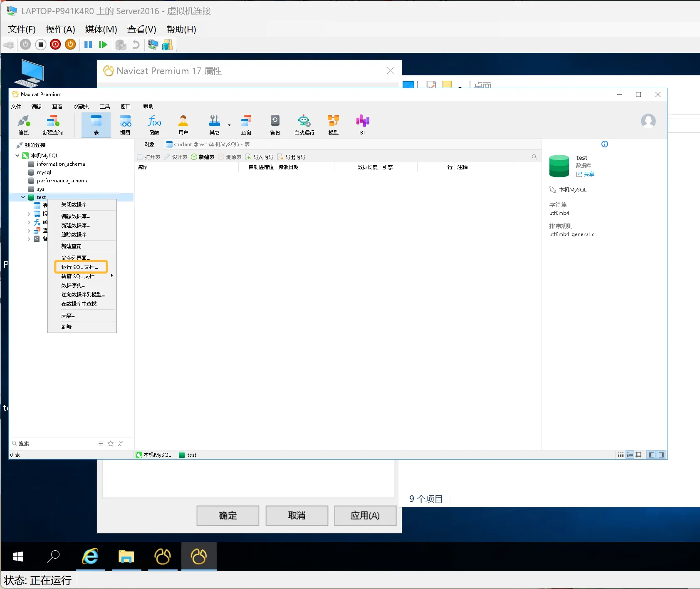Switch to detail view in status bar
Image resolution: width=700 pixels, height=589 pixels.
pos(638,455)
